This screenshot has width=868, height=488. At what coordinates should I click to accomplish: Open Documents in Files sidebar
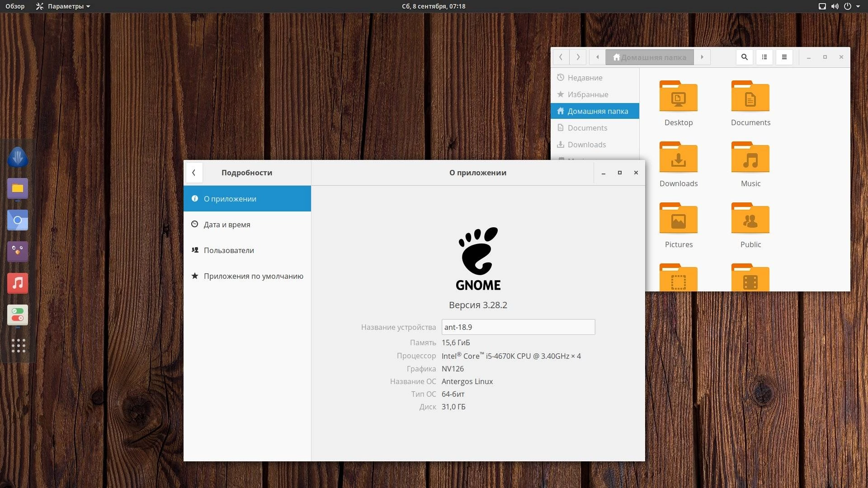(x=595, y=128)
